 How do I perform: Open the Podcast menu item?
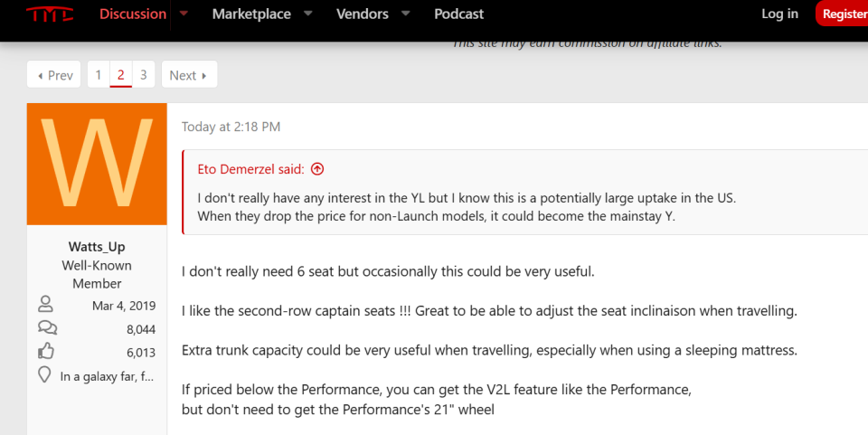coord(459,14)
